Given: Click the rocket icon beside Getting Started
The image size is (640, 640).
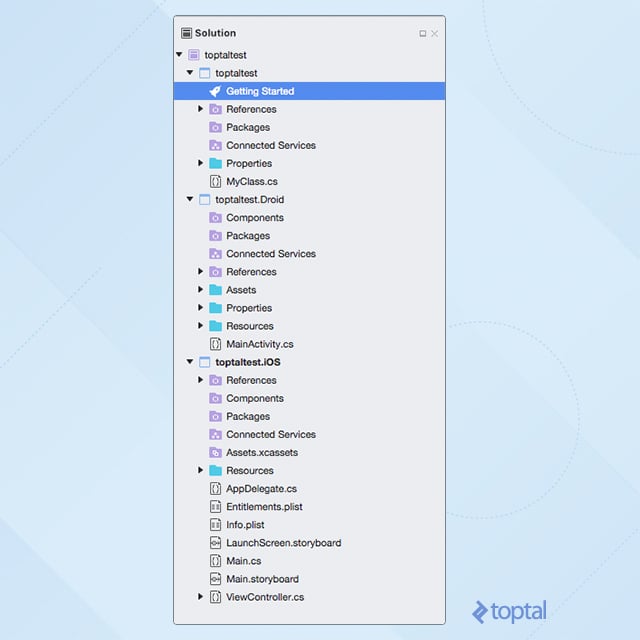Looking at the screenshot, I should click(x=215, y=91).
